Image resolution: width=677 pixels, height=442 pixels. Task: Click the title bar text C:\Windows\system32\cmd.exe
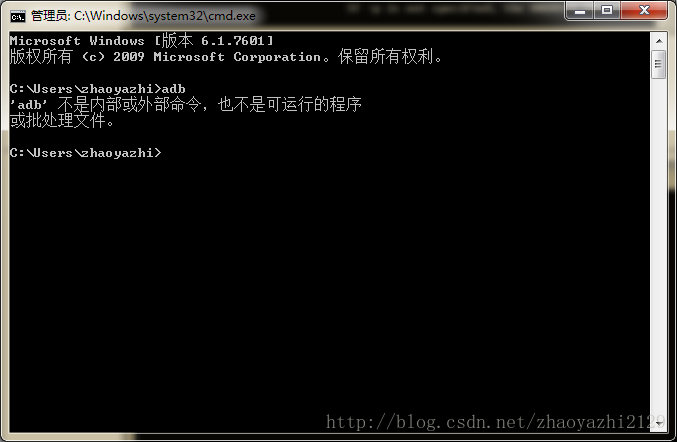click(165, 16)
